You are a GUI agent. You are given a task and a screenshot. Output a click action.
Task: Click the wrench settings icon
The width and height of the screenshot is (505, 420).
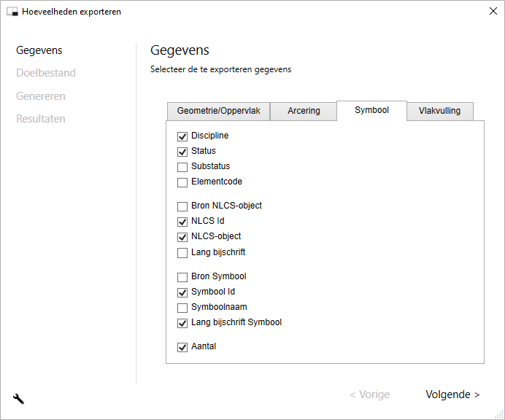point(19,398)
